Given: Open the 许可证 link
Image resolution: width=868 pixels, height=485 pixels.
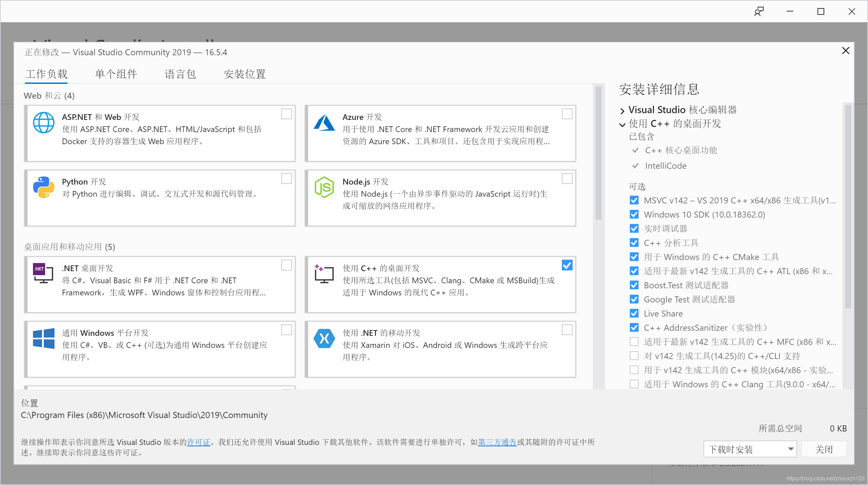Looking at the screenshot, I should 198,442.
